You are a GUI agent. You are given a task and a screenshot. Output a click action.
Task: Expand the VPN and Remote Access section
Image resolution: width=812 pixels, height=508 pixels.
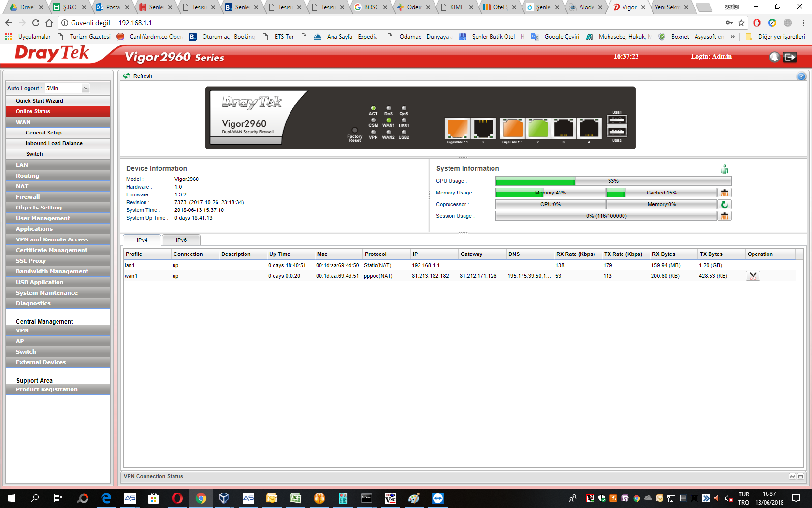[52, 239]
